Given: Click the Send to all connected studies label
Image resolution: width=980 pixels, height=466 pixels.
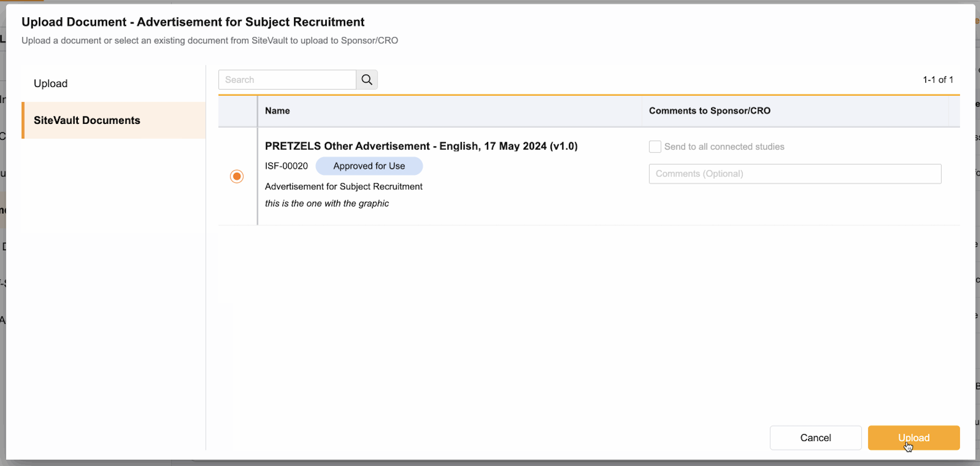Looking at the screenshot, I should pos(724,147).
